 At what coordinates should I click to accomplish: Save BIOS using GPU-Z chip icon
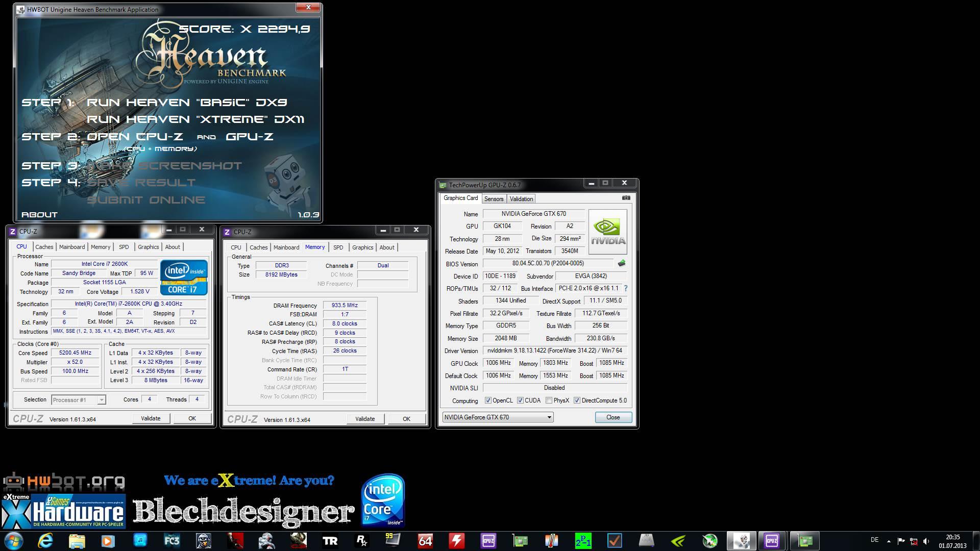(621, 264)
